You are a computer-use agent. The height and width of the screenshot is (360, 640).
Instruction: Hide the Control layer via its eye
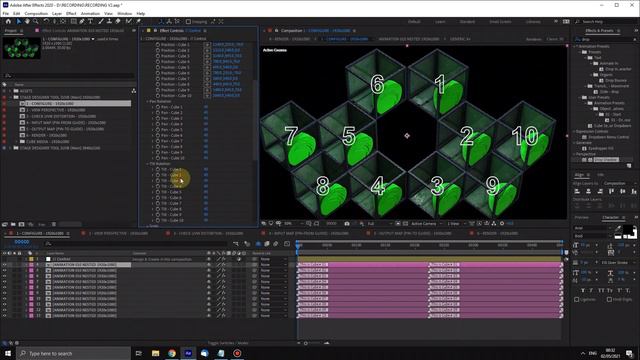pos(4,259)
